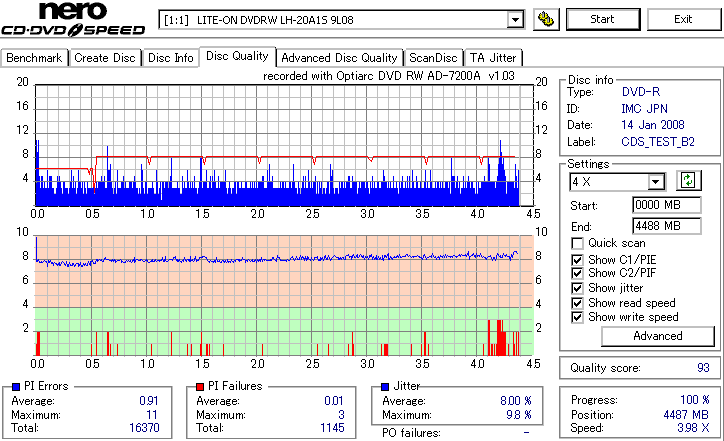Open the Advanced settings button
Viewport: 724px width, 441px height.
click(658, 336)
